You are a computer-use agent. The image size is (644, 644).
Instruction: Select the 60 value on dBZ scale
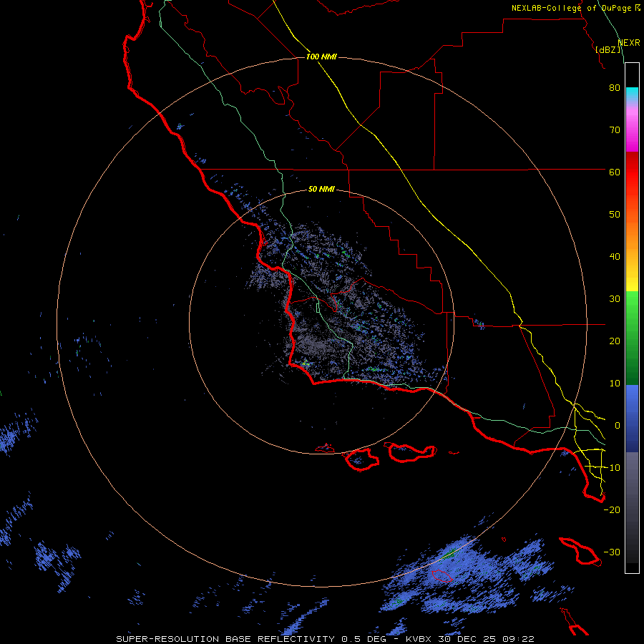615,172
